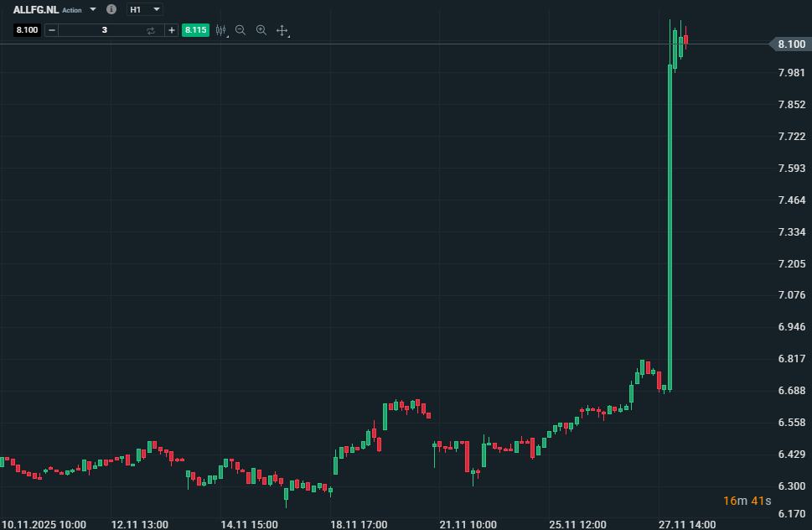The image size is (812, 530).
Task: Zoom in the chart with the magnifier
Action: click(261, 30)
